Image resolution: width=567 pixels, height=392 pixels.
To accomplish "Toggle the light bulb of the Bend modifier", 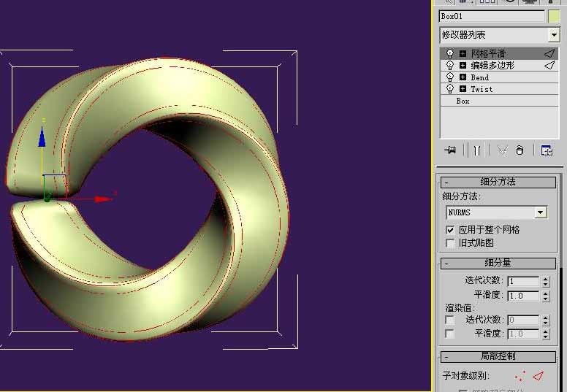I will pyautogui.click(x=450, y=77).
